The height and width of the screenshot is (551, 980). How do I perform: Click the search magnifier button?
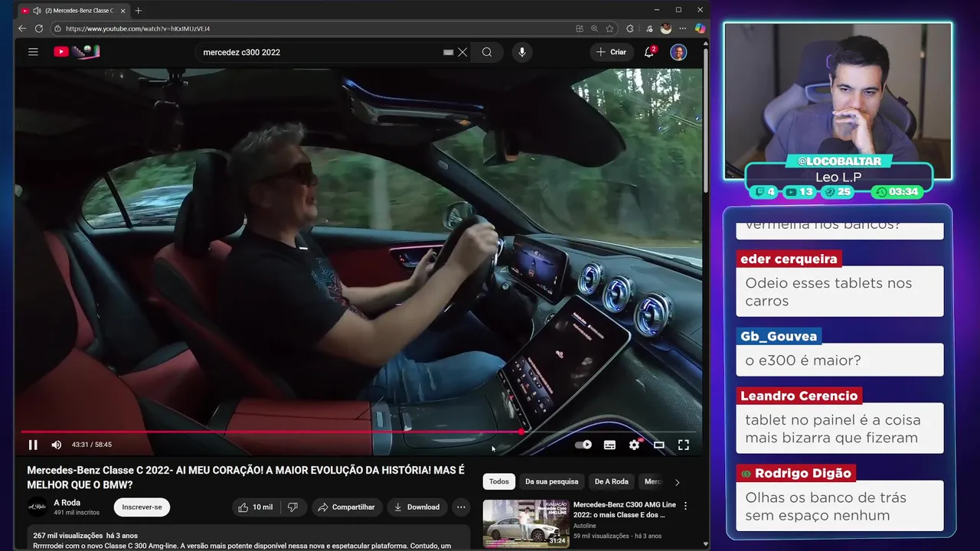[487, 52]
